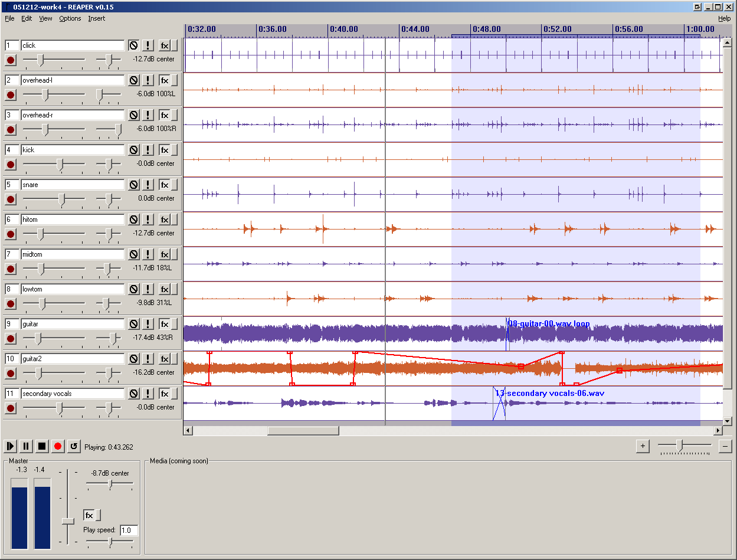Solo the guitar2 track
Screen dimensions: 737x560
(148, 359)
